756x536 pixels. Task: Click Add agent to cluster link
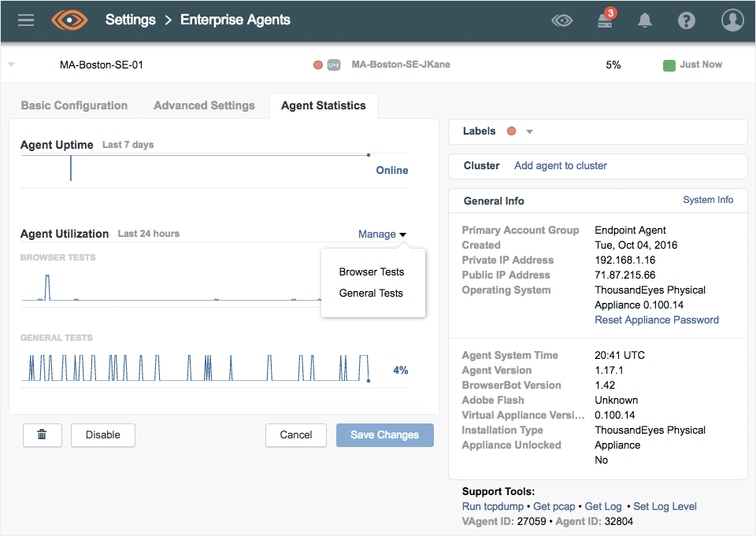click(x=560, y=165)
